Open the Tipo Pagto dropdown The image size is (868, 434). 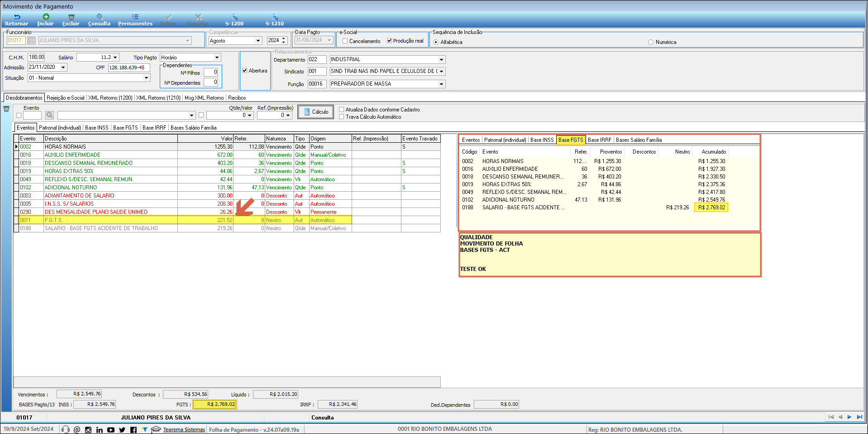point(217,58)
